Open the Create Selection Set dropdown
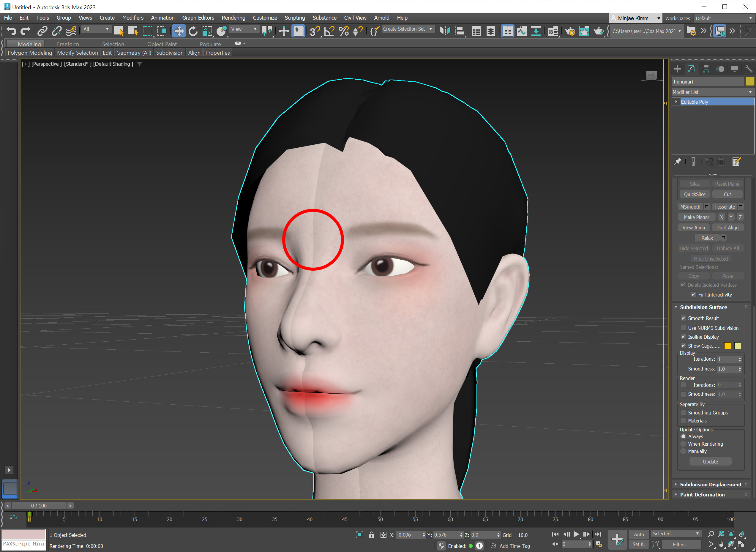The image size is (756, 552). [x=431, y=29]
